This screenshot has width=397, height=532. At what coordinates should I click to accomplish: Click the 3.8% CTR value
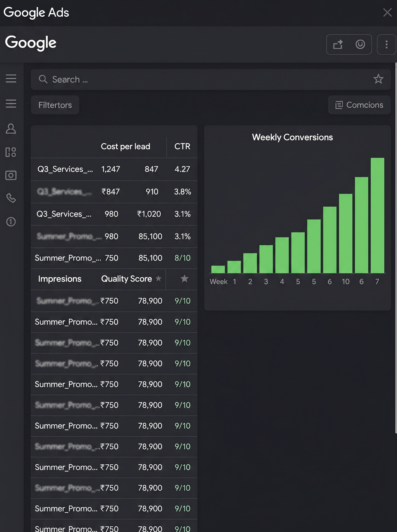(x=182, y=192)
